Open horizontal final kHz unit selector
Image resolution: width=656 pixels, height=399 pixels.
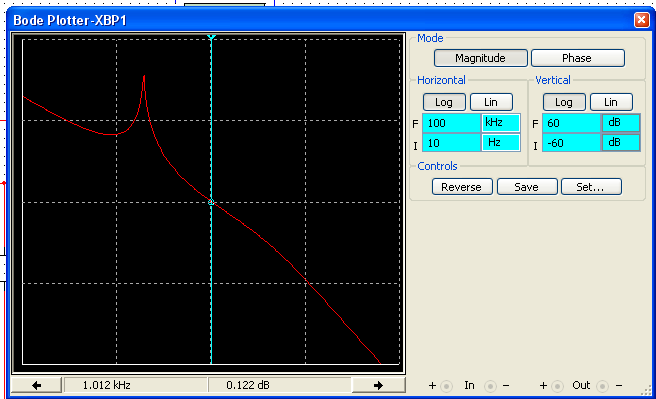501,123
